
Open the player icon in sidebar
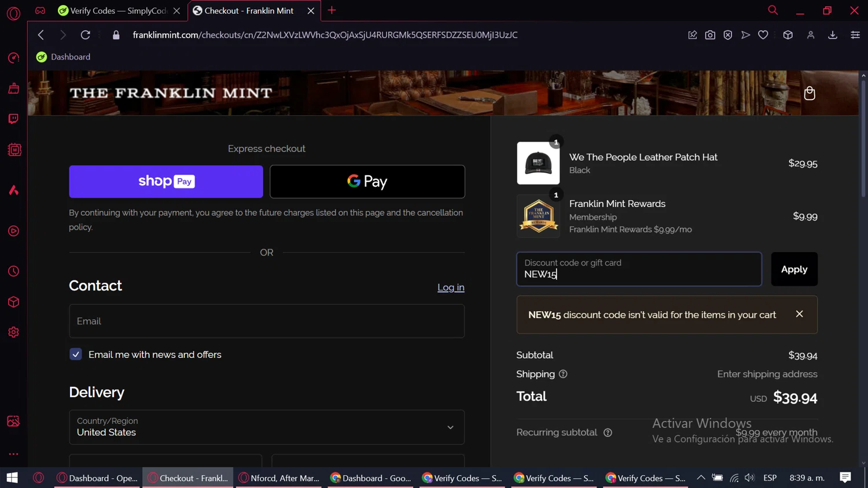pyautogui.click(x=13, y=231)
